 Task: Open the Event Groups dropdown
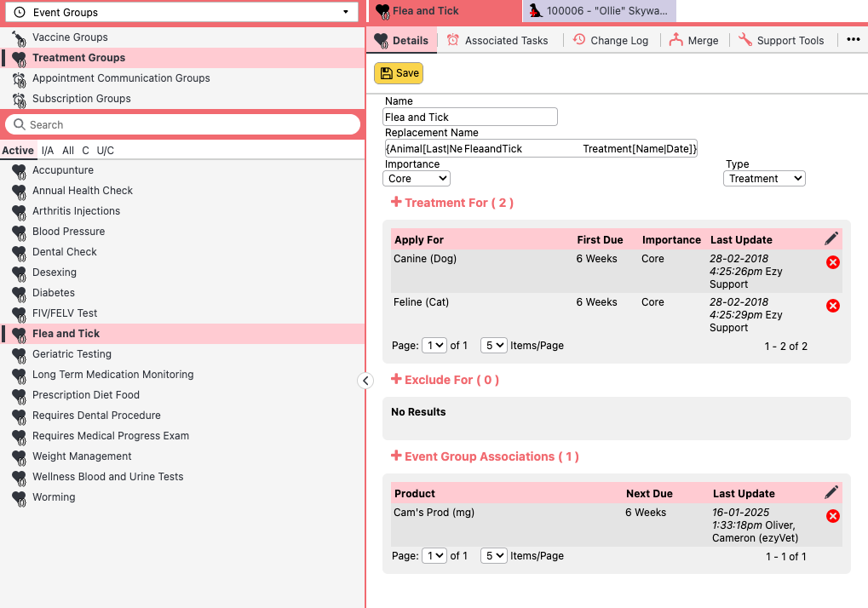183,12
